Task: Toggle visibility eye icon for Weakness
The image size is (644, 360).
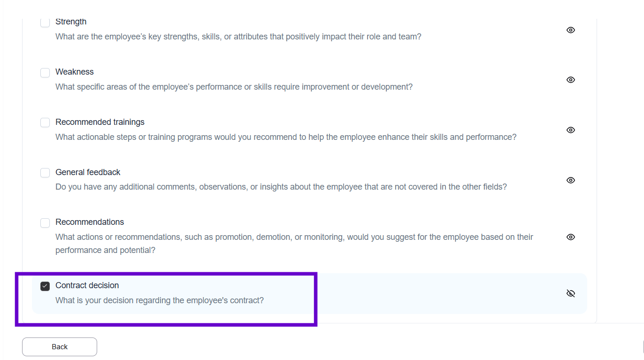Action: pos(570,80)
